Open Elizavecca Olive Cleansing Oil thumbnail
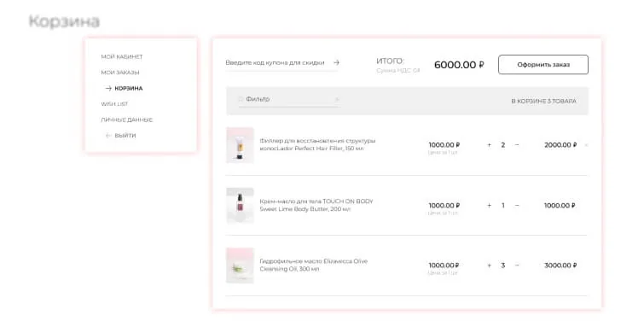The image size is (644, 327). click(240, 266)
